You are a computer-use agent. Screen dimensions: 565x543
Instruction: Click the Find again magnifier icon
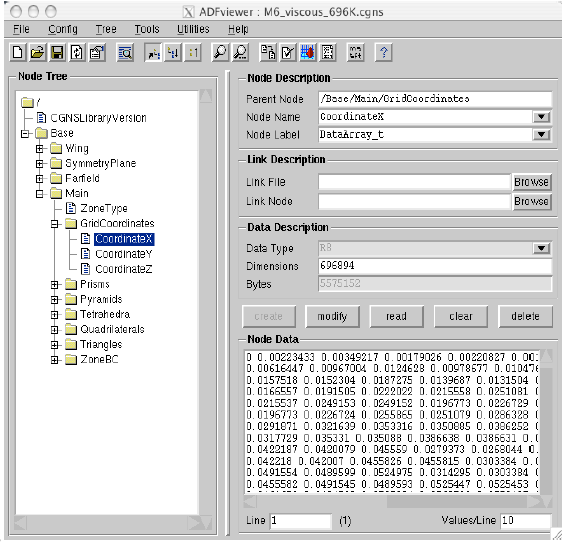tap(240, 53)
